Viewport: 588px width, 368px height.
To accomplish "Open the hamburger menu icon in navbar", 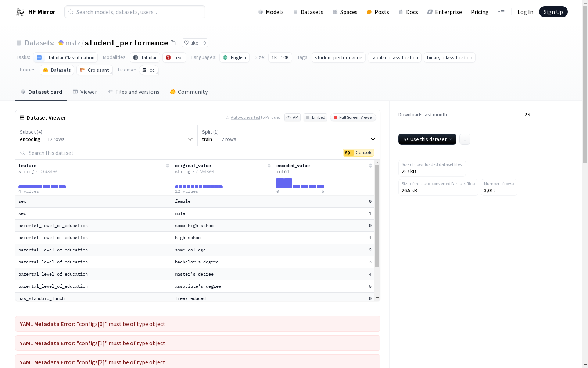I will (x=501, y=12).
